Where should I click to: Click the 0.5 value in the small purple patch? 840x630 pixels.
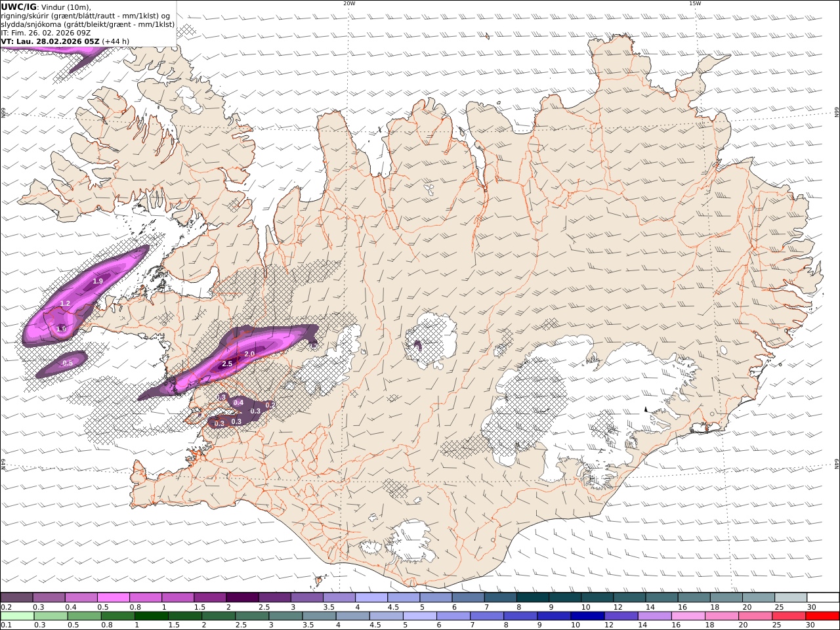coord(68,363)
